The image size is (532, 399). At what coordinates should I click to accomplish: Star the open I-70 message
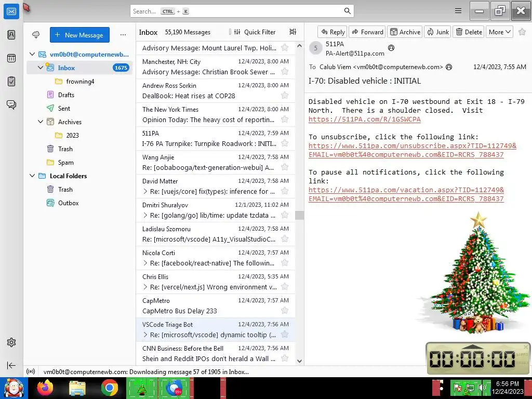[522, 32]
